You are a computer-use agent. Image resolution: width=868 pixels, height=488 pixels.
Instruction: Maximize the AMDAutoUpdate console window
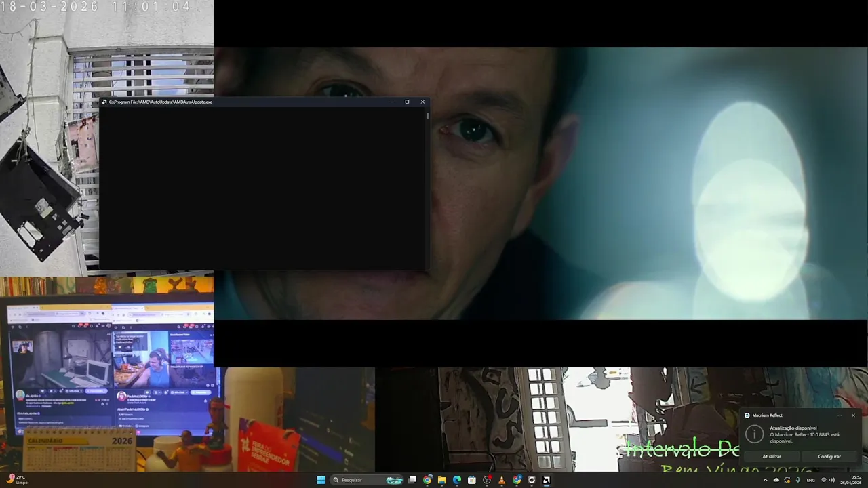click(x=407, y=102)
